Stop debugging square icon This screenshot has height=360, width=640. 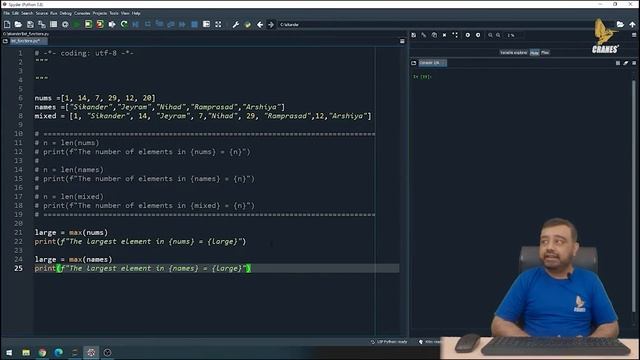coord(194,24)
